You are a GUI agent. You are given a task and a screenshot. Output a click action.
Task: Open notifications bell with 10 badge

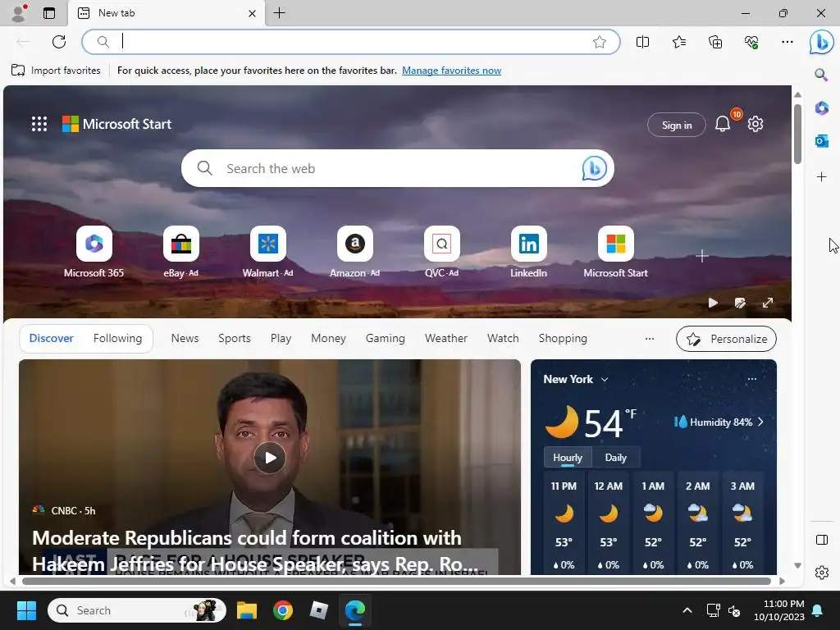tap(723, 124)
